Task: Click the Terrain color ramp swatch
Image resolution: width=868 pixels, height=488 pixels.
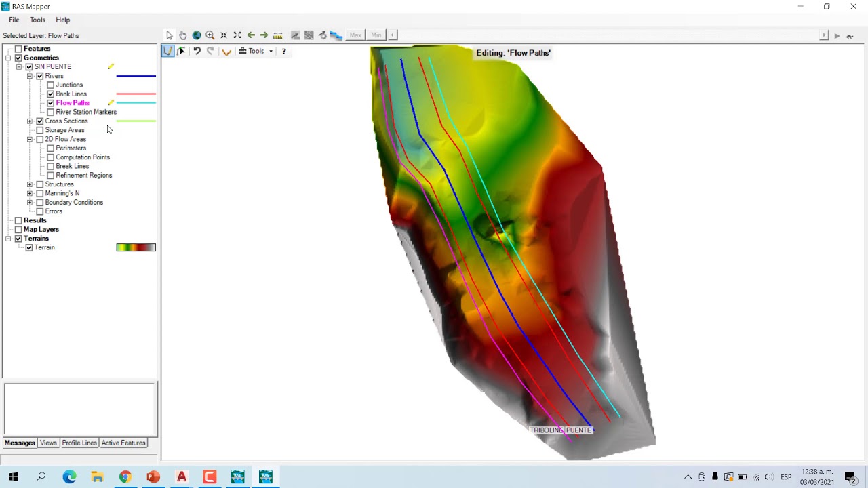Action: pyautogui.click(x=136, y=247)
